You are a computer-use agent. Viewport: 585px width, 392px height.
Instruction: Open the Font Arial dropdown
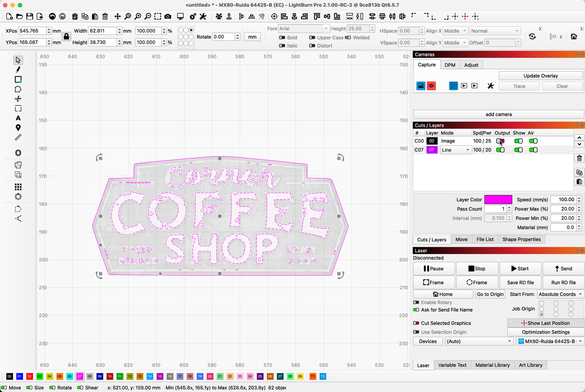(304, 29)
